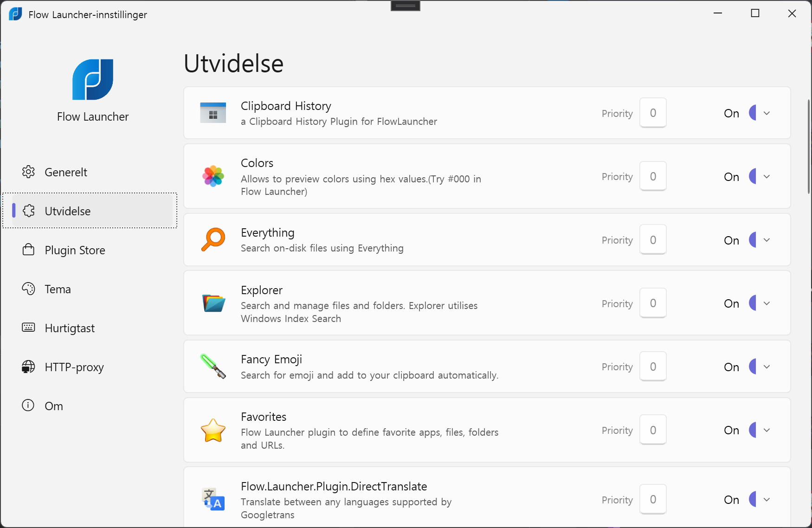Click 'Search on-disk files using Everything' description

coord(322,248)
